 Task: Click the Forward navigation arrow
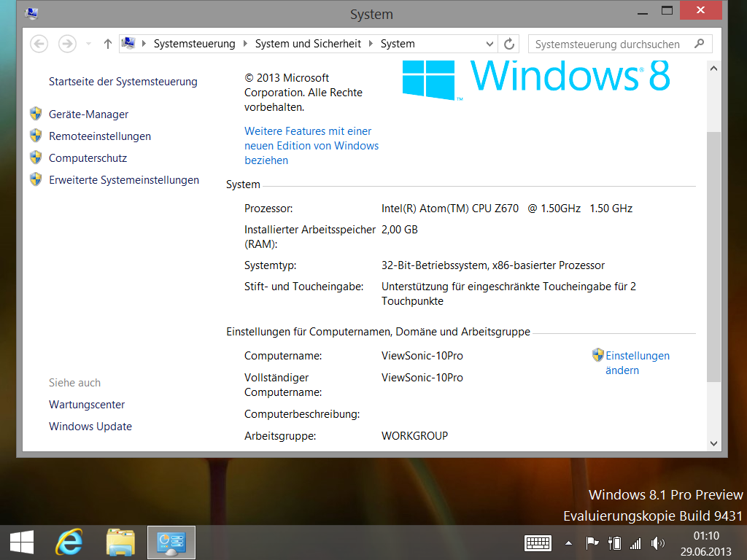coord(67,44)
